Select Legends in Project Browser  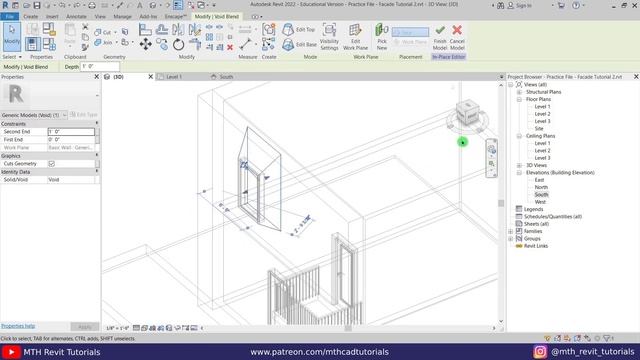[533, 209]
